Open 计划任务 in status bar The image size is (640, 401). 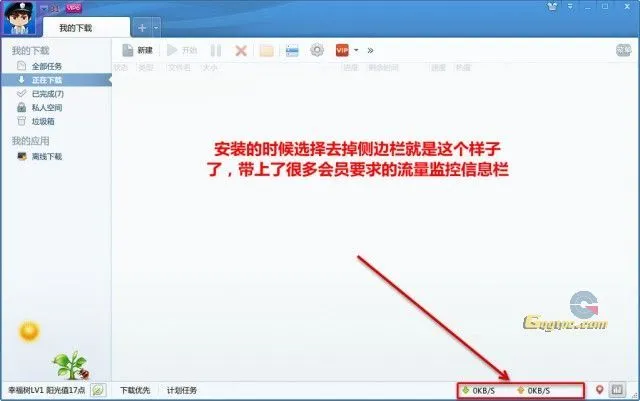coord(182,390)
